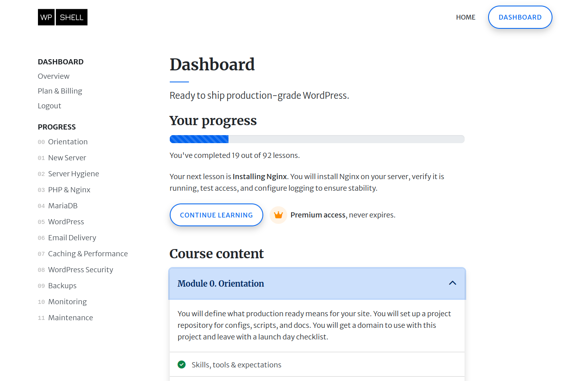588x381 pixels.
Task: Open the Server Hygiene module
Action: (x=73, y=174)
